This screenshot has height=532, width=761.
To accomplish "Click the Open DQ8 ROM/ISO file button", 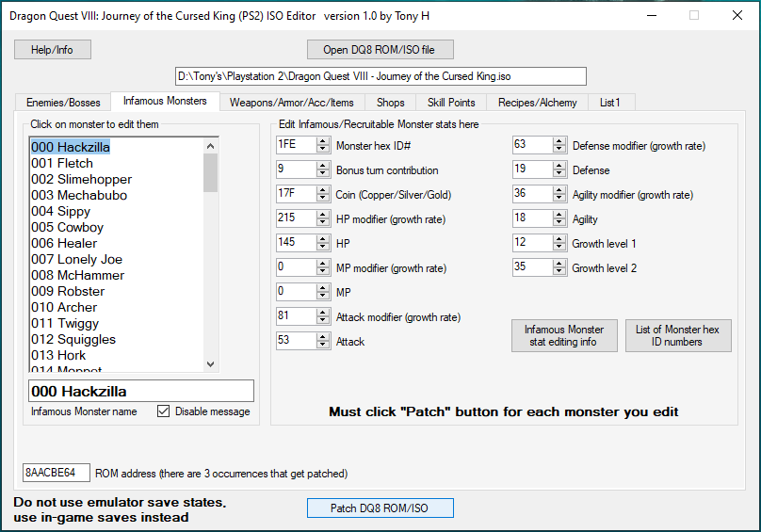I will click(380, 50).
